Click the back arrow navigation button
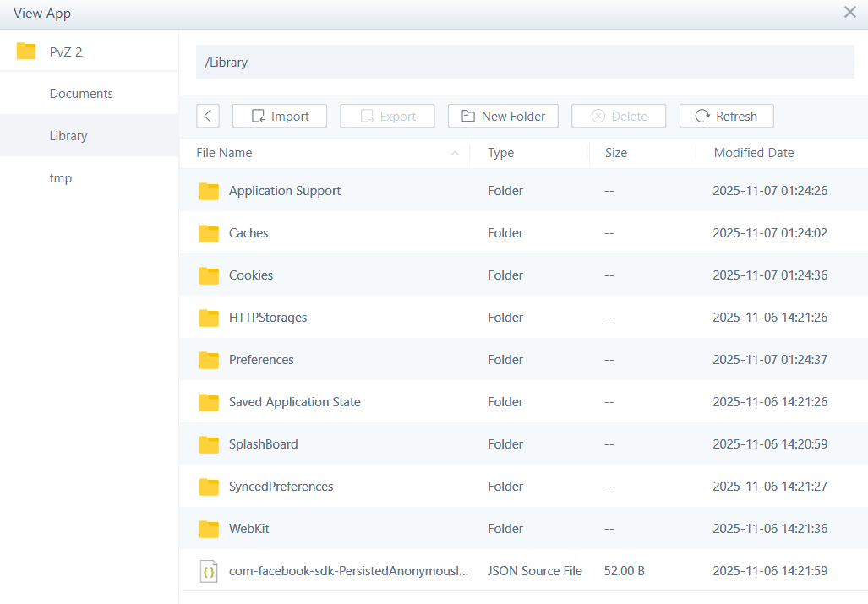 [x=208, y=117]
